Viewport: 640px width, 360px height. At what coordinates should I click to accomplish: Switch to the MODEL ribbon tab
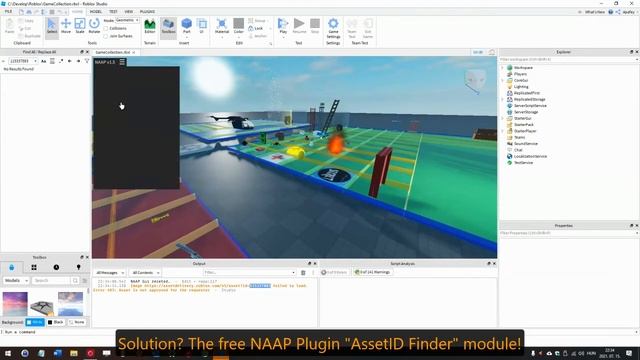pyautogui.click(x=96, y=11)
